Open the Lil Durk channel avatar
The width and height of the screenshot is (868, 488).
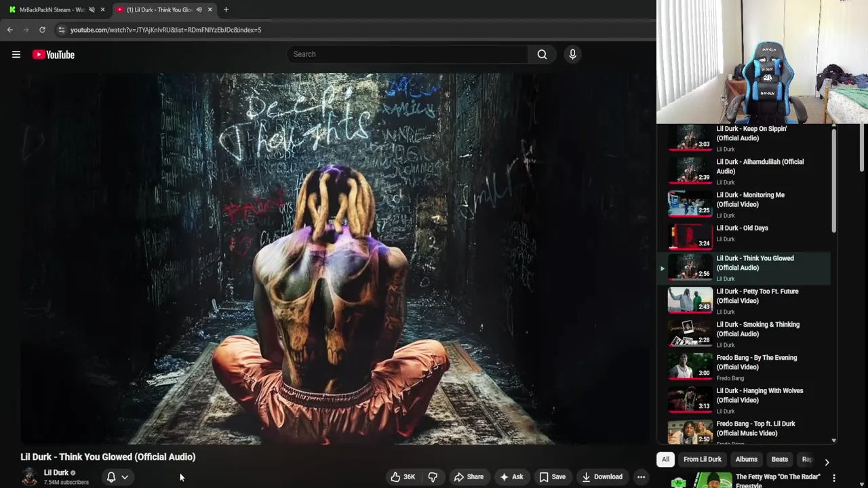point(29,477)
